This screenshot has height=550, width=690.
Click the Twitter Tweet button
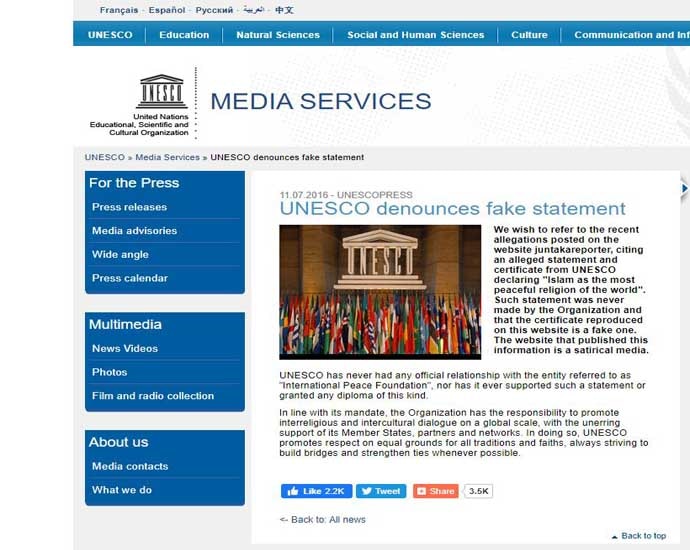[381, 491]
